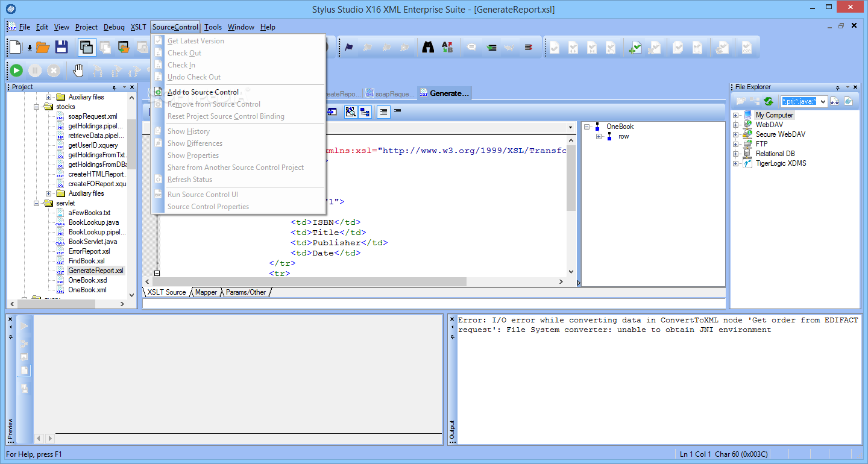
Task: Collapse the servlet folder in Project tree
Action: click(37, 203)
